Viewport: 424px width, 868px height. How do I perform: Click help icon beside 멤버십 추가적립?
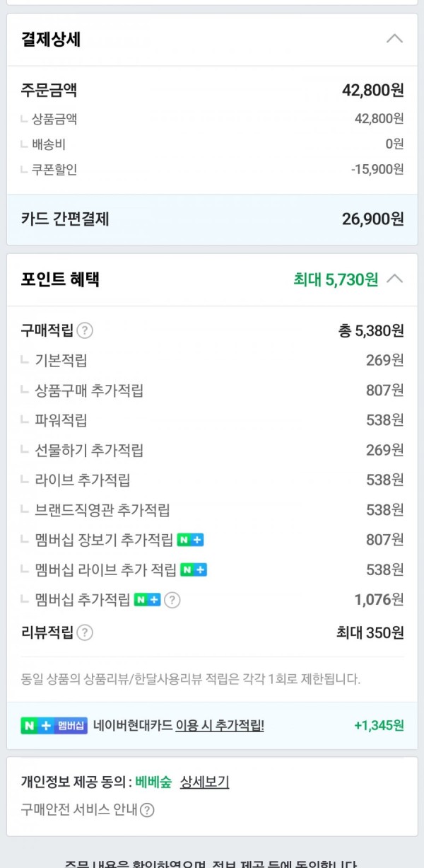[x=172, y=600]
